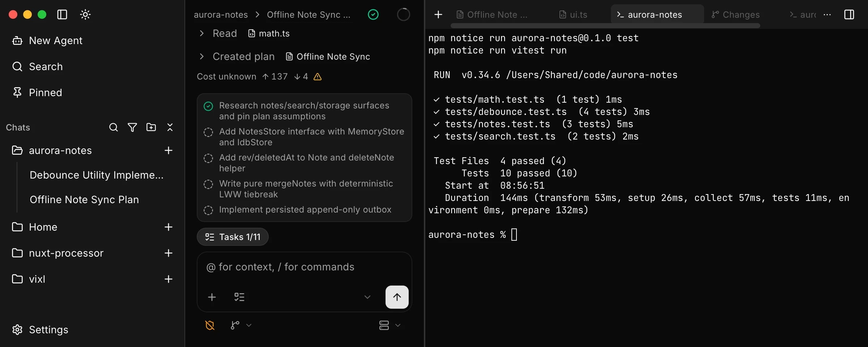Open model chevron dropdown in composer
868x347 pixels.
367,297
